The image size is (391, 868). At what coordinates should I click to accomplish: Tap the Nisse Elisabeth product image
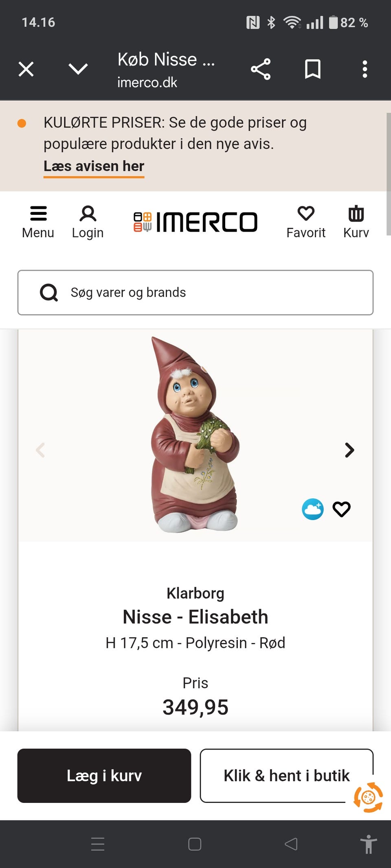195,434
